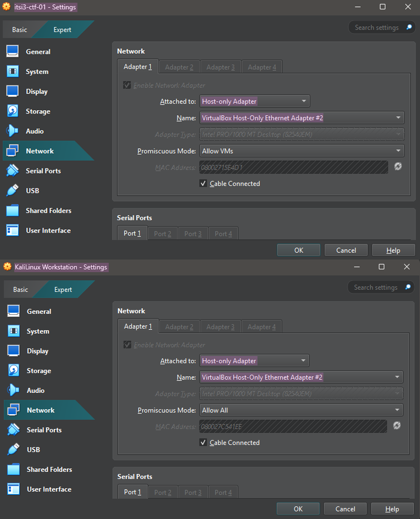Toggle Cable Connected checkbox in KaliLinux Workstation window
The height and width of the screenshot is (519, 420).
point(203,443)
